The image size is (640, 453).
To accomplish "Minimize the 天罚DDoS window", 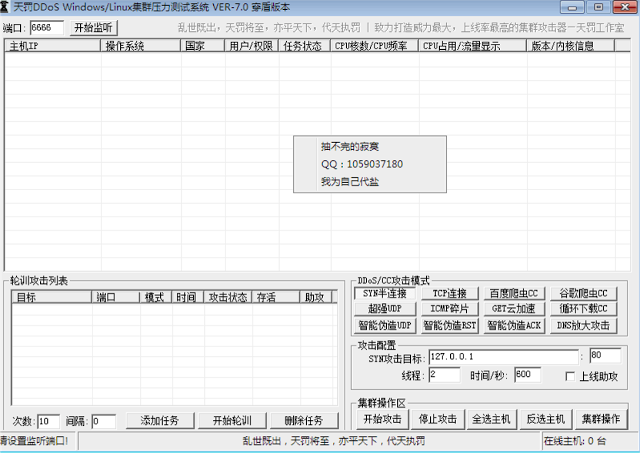I will tap(572, 7).
